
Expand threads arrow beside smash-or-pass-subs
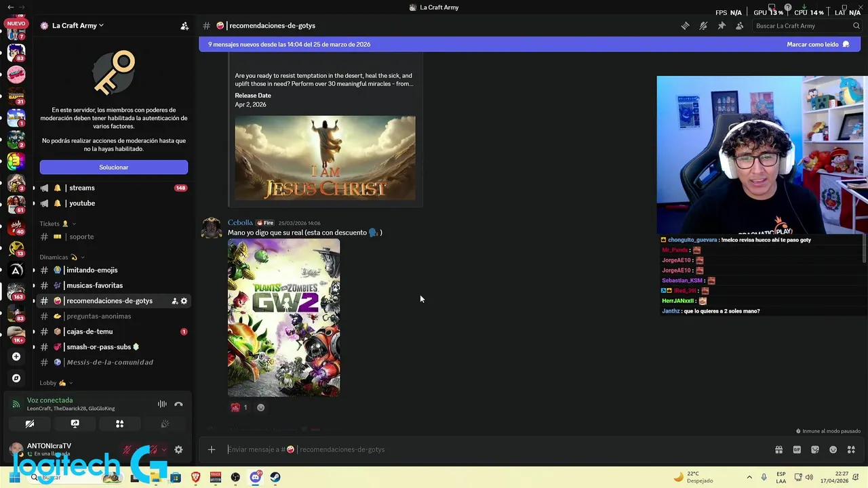34,347
